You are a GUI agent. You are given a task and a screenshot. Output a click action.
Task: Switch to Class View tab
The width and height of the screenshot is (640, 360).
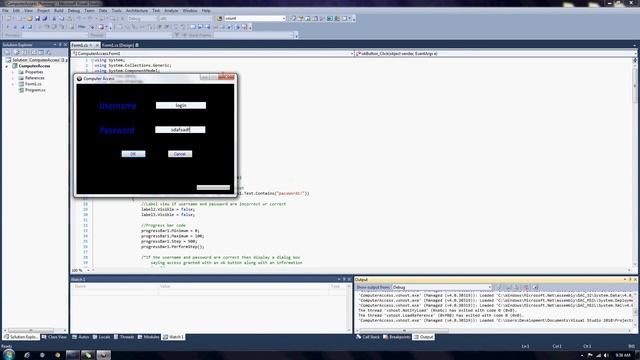pyautogui.click(x=54, y=337)
